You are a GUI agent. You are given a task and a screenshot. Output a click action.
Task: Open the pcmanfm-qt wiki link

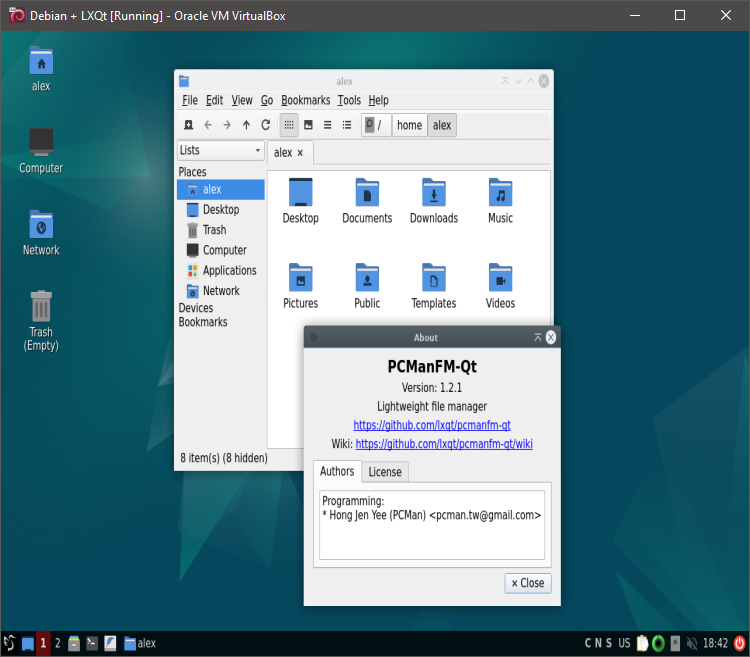[444, 444]
